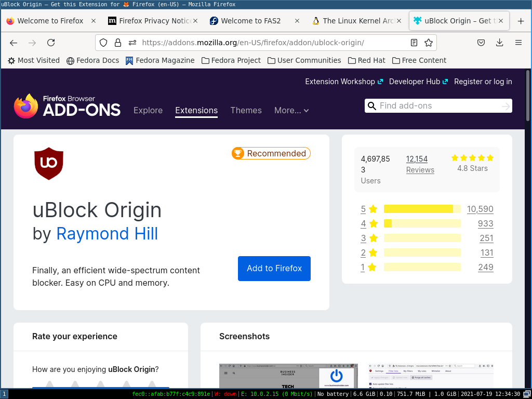
Task: Open the Fedora Magazine bookmark
Action: click(x=160, y=60)
